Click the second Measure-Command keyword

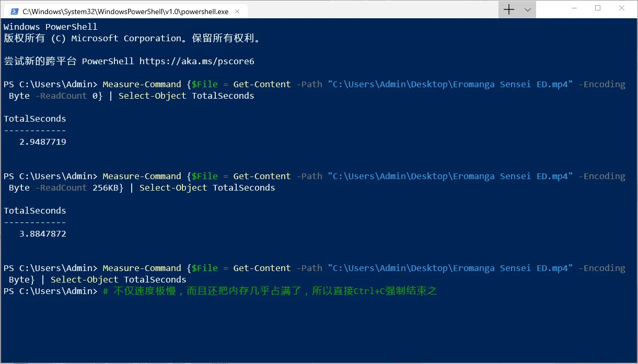pyautogui.click(x=142, y=176)
